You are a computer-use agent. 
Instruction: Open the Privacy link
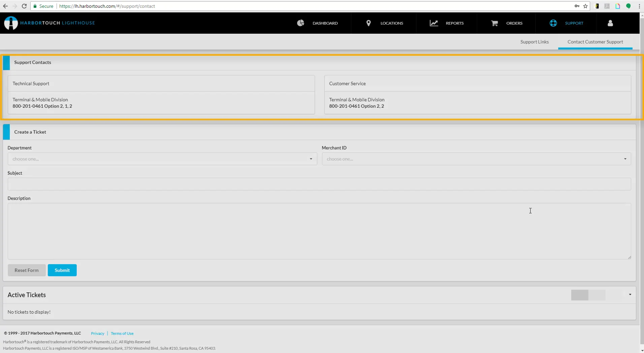click(x=98, y=333)
